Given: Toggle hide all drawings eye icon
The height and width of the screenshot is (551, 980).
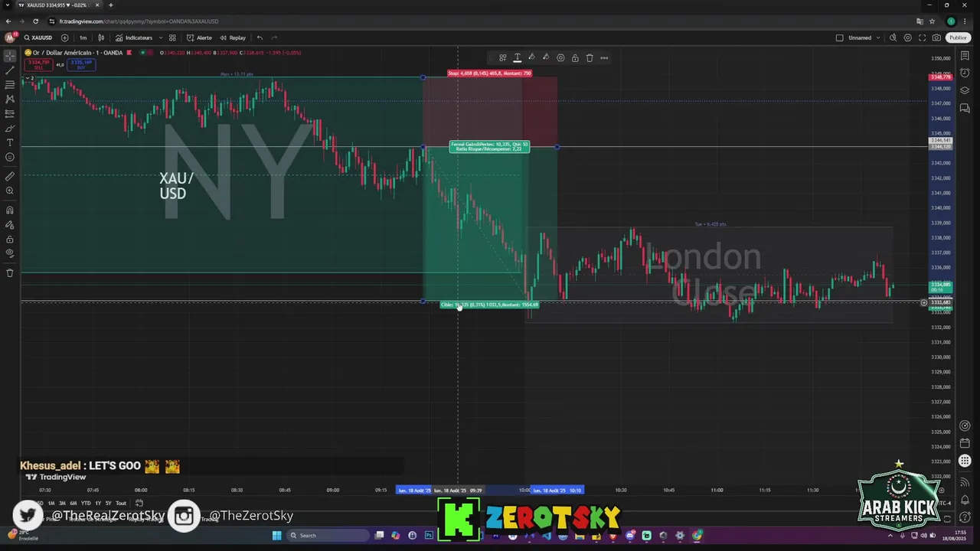Looking at the screenshot, I should (10, 253).
